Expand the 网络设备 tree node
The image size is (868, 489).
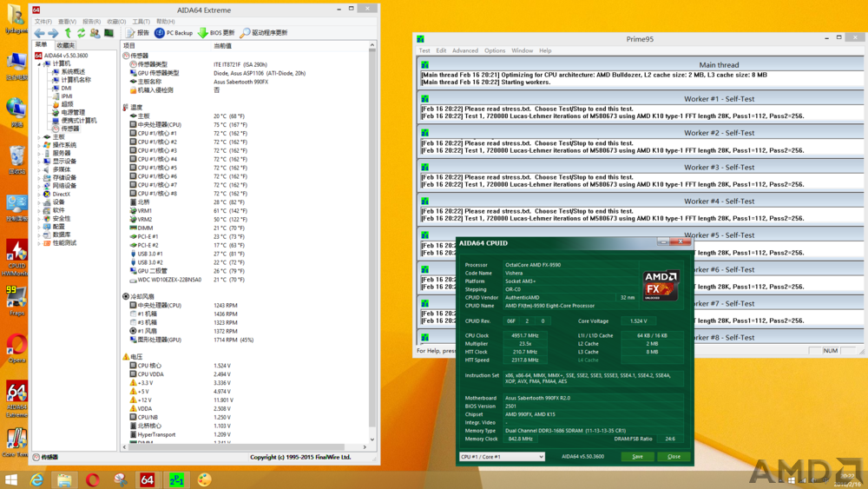tap(39, 186)
